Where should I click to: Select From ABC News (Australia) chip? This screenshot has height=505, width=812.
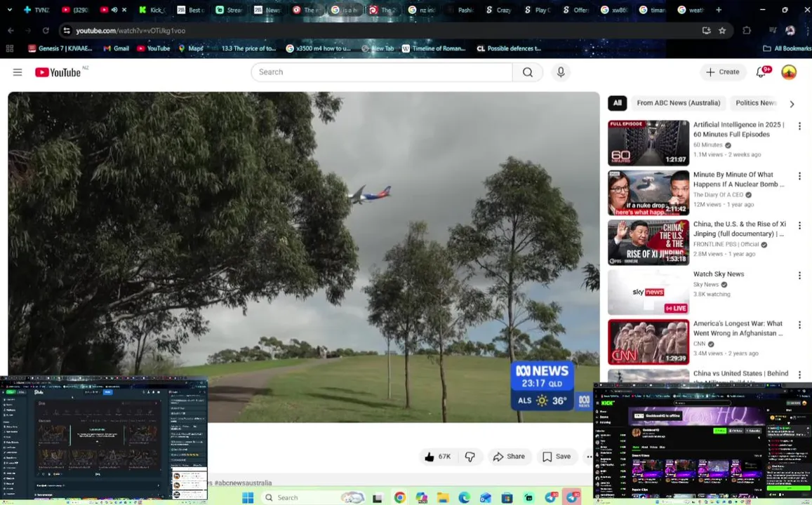click(679, 103)
